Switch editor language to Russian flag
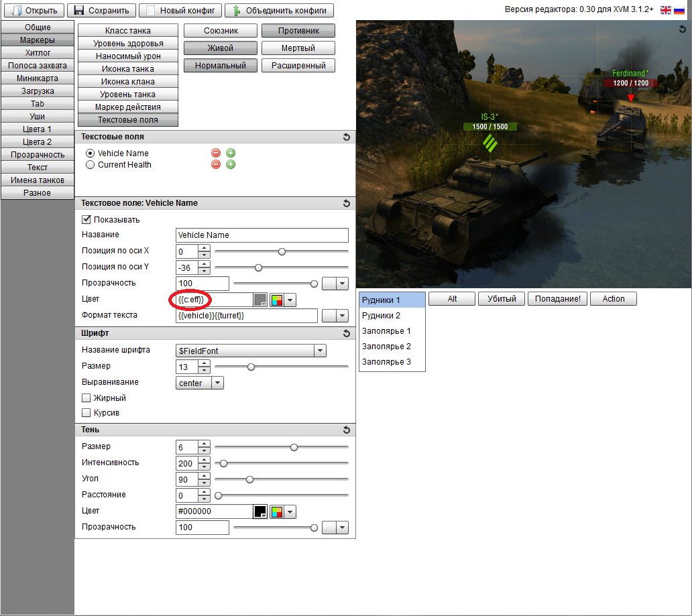This screenshot has height=616, width=692. pyautogui.click(x=679, y=10)
